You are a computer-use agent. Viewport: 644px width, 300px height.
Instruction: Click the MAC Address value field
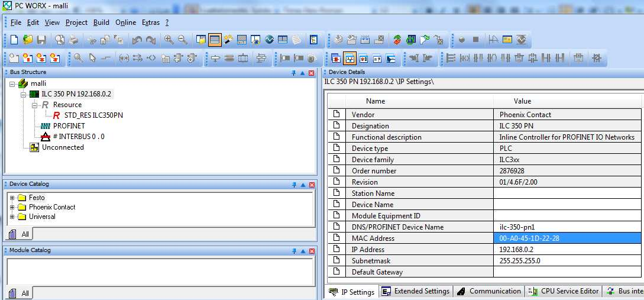567,238
